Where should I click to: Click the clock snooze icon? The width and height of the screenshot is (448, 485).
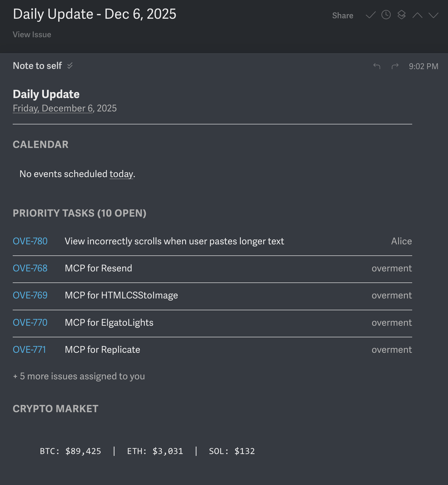click(x=386, y=15)
